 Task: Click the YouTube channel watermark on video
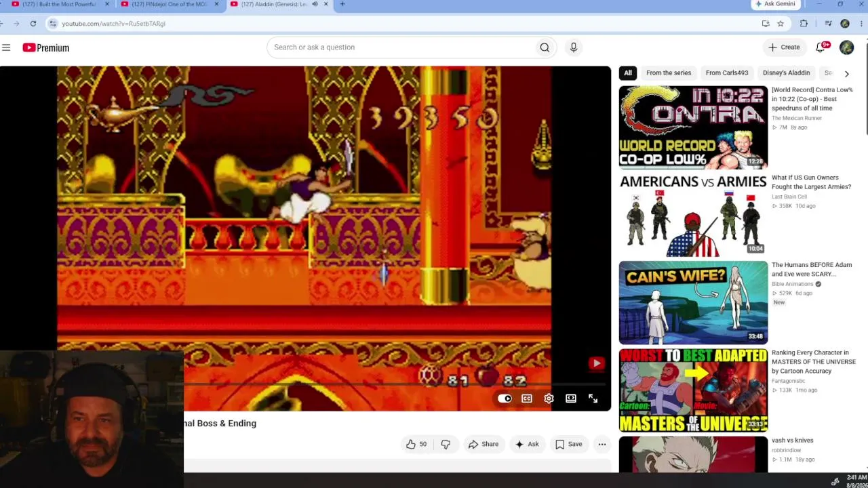point(596,363)
